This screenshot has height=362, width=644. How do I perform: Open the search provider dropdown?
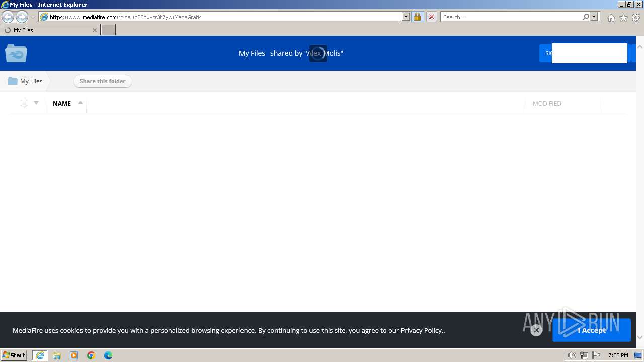(x=594, y=17)
